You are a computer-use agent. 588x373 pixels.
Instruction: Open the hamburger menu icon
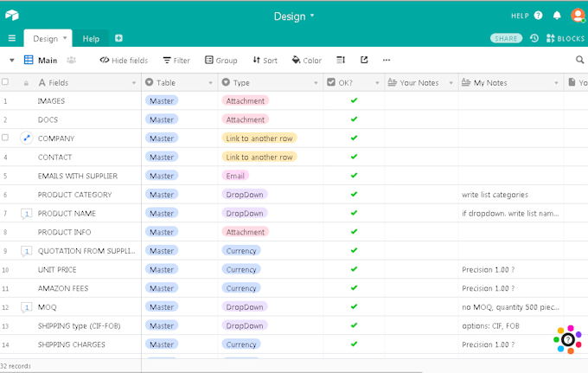click(x=12, y=39)
